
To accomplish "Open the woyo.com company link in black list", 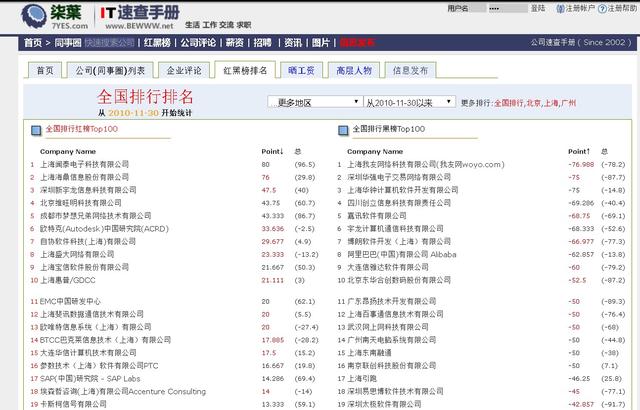I will [426, 164].
